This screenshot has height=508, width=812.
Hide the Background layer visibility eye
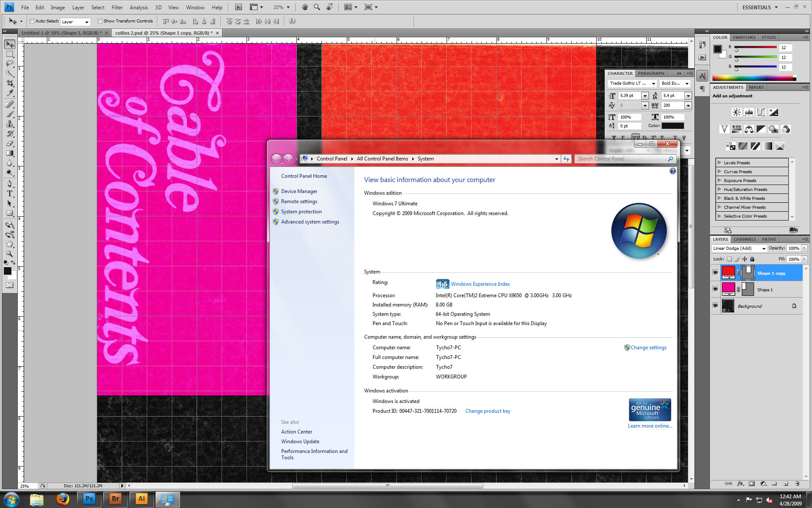(715, 306)
